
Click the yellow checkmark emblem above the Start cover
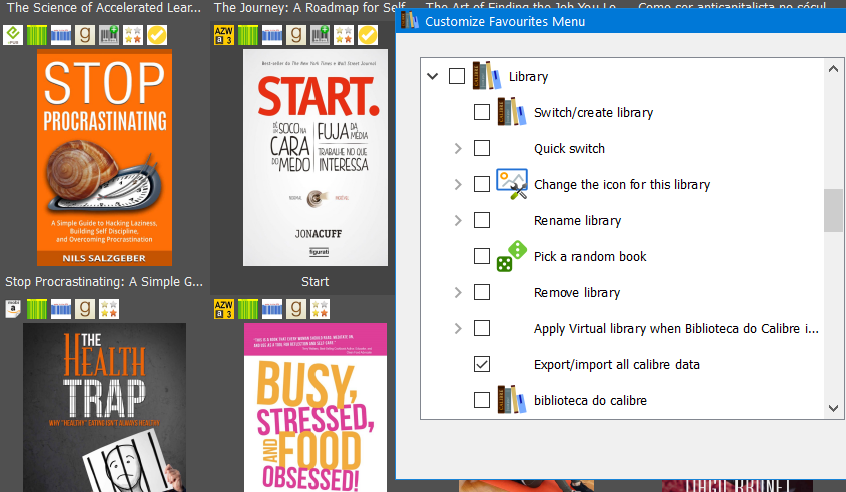coord(368,35)
